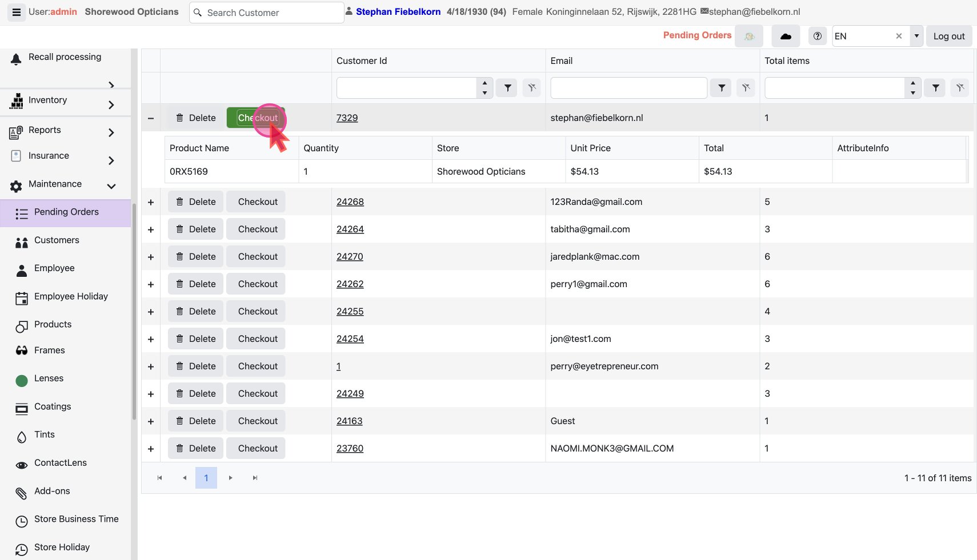
Task: Clear the Email column filter
Action: 746,88
